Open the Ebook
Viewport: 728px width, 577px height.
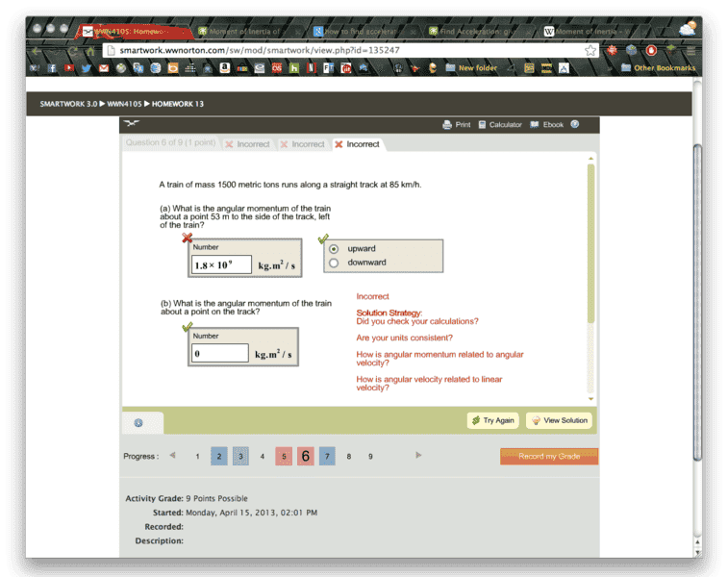click(546, 124)
